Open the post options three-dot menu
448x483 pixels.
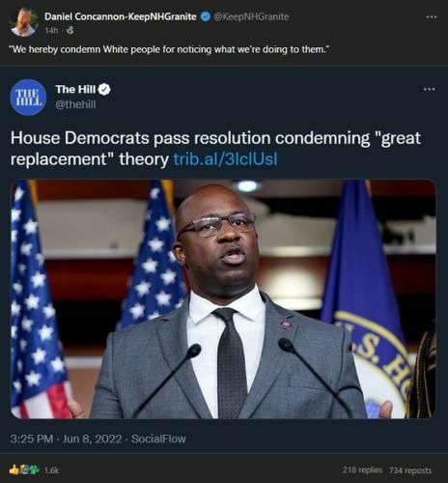coord(431,16)
